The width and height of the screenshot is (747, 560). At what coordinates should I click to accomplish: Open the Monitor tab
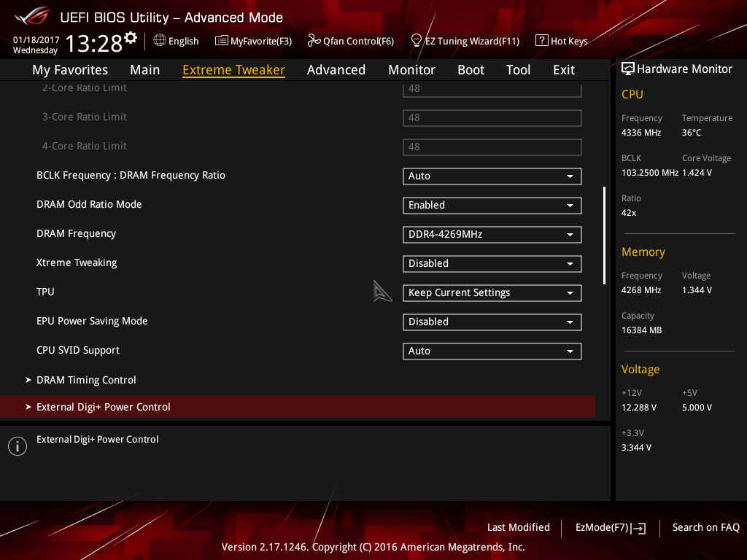pos(411,70)
